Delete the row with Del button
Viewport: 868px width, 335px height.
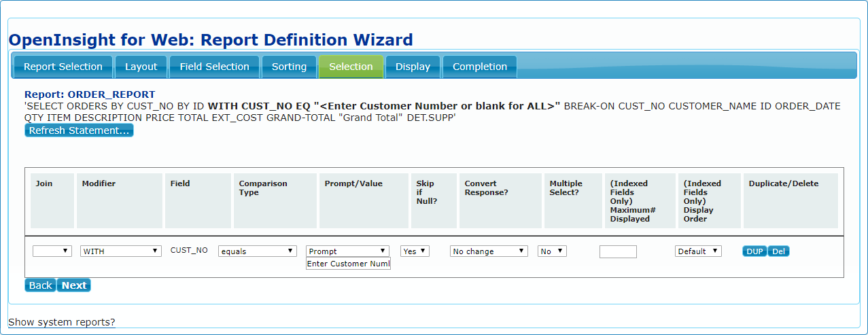pyautogui.click(x=779, y=251)
